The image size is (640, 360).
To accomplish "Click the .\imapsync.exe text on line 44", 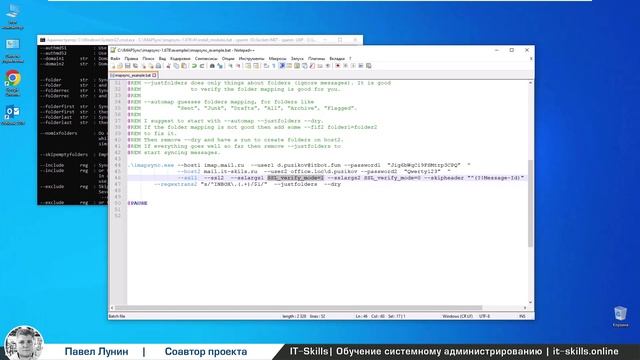I will pos(151,165).
